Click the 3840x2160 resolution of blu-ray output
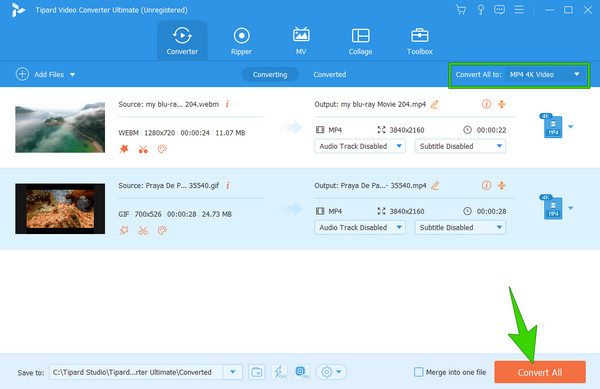Screen dimensions: 600x389 pos(407,130)
